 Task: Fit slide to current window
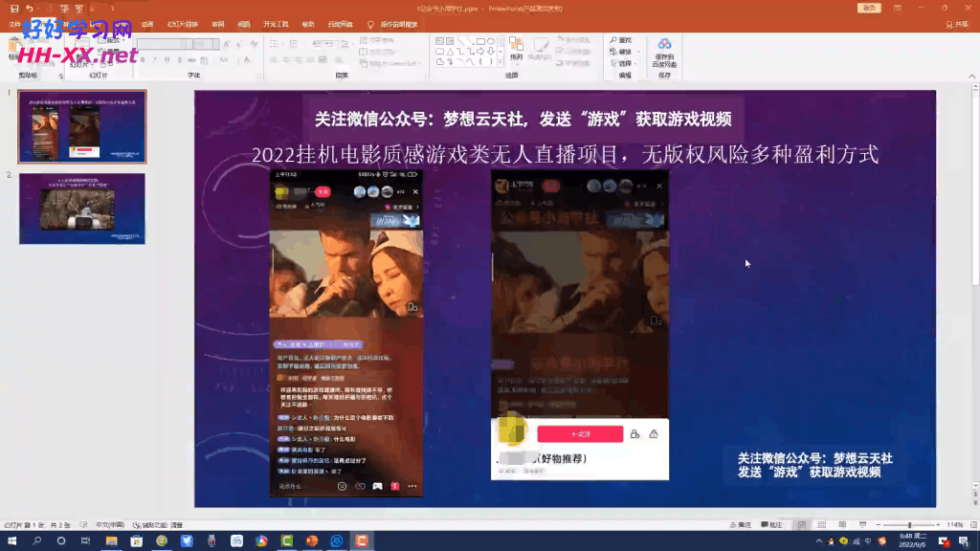click(973, 525)
